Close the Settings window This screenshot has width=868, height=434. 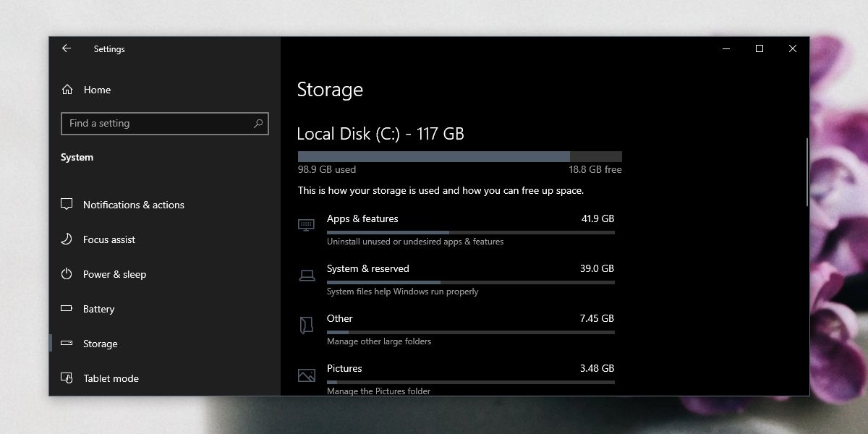coord(793,48)
